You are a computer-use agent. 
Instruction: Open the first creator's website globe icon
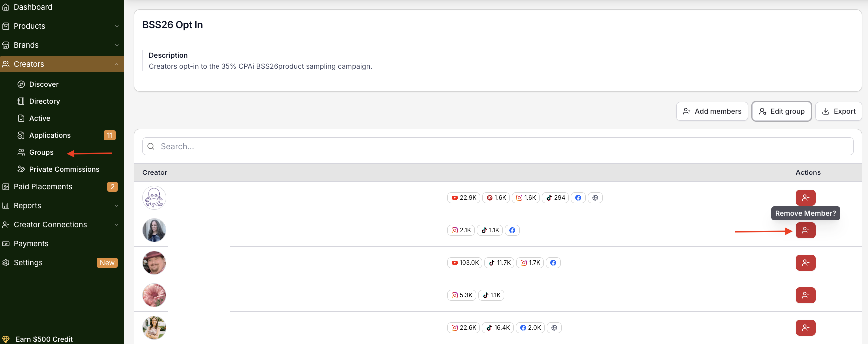tap(595, 198)
